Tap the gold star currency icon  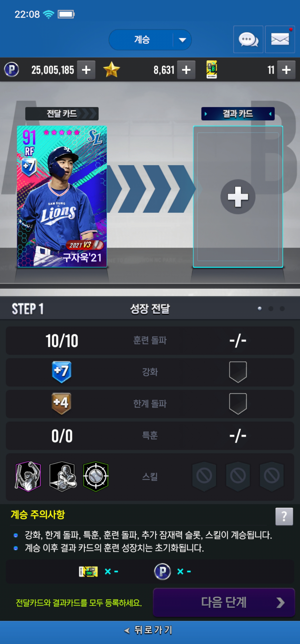click(111, 70)
